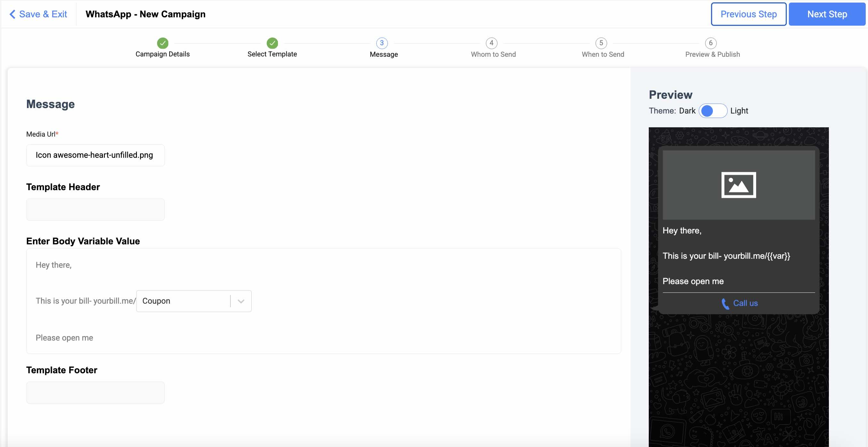Image resolution: width=868 pixels, height=447 pixels.
Task: Select the Light theme label
Action: [739, 111]
